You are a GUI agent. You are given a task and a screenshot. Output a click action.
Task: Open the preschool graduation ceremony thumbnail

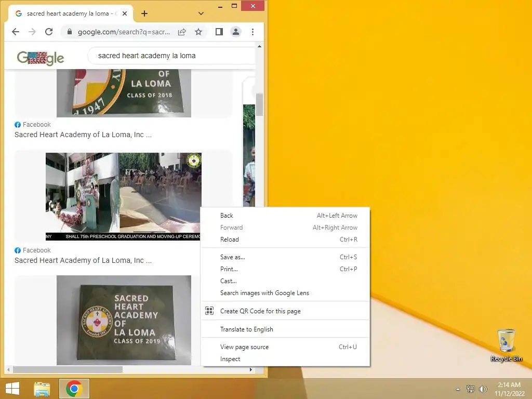[124, 196]
